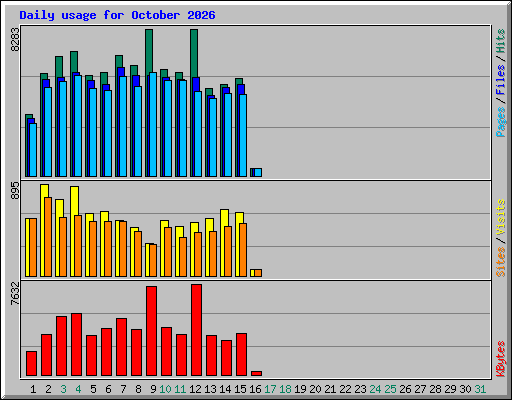Click the day 27 label on the x-axis
Image resolution: width=512 pixels, height=400 pixels.
[420, 389]
